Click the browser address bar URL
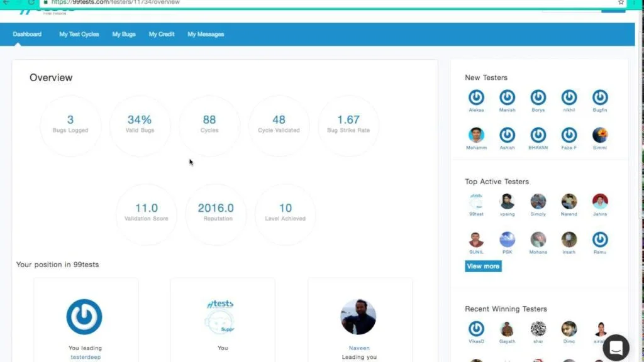644x362 pixels. pos(116,3)
